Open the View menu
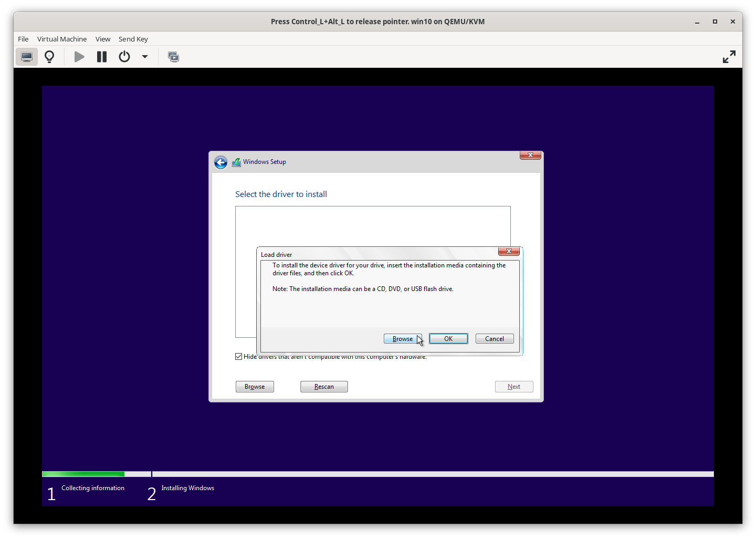Viewport: 756px width, 539px height. (103, 39)
